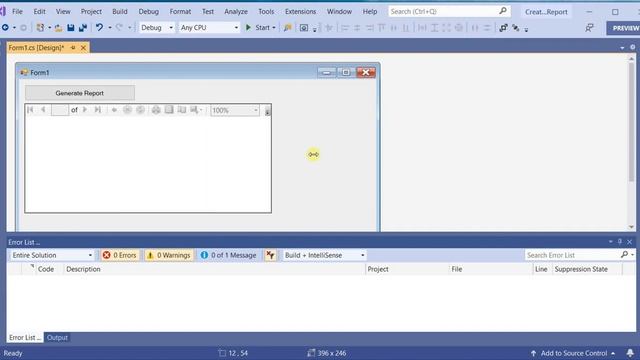Undo the last action
Viewport: 640px width, 360px height.
tap(99, 28)
